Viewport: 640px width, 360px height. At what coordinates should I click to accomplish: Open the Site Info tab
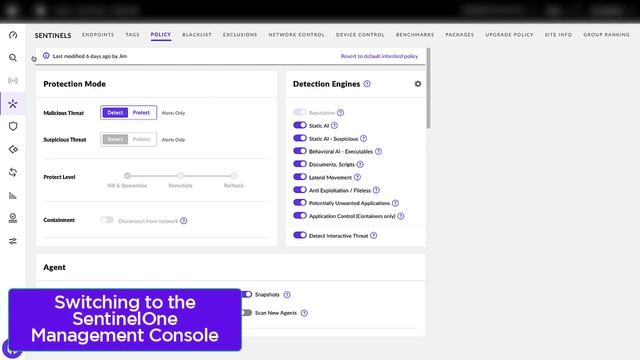558,35
